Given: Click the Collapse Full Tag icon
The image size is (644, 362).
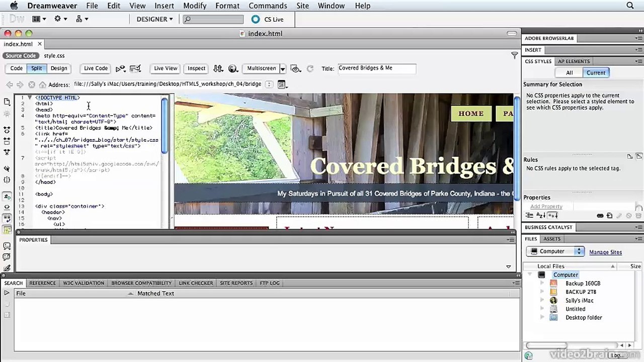Looking at the screenshot, I should [7, 130].
